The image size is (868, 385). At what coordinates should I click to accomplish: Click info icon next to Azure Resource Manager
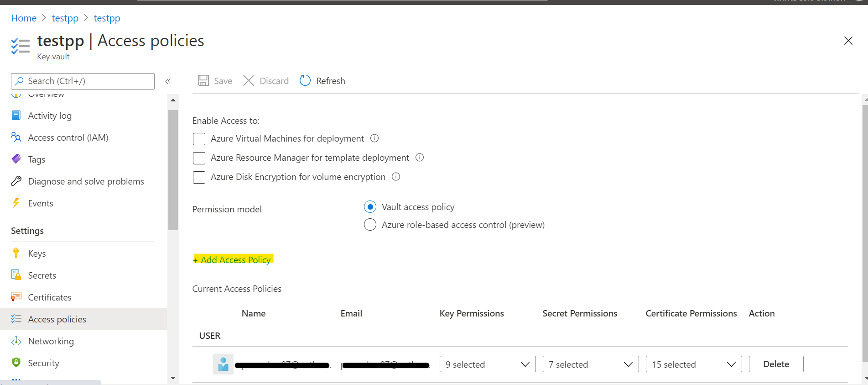coord(420,157)
